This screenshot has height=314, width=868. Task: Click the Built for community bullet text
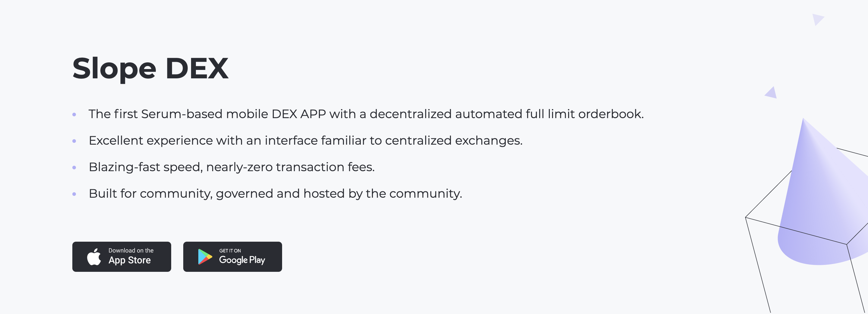tap(275, 194)
